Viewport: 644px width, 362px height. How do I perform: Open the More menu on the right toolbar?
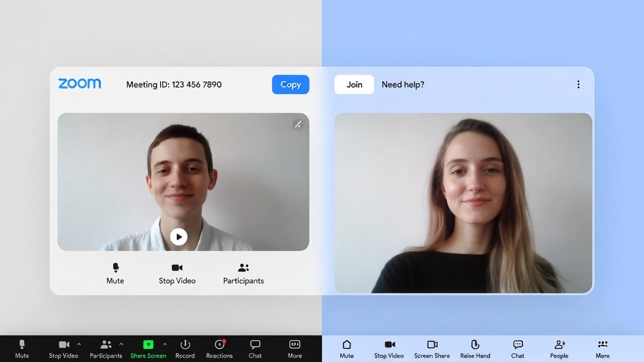(602, 348)
